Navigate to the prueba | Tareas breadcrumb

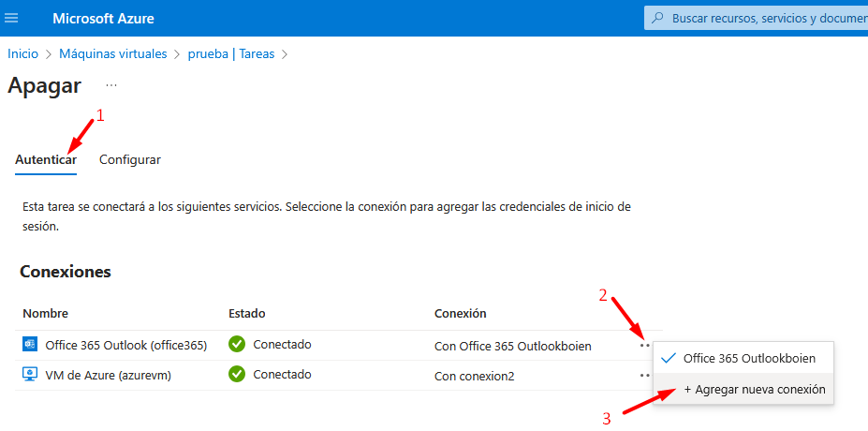(231, 53)
